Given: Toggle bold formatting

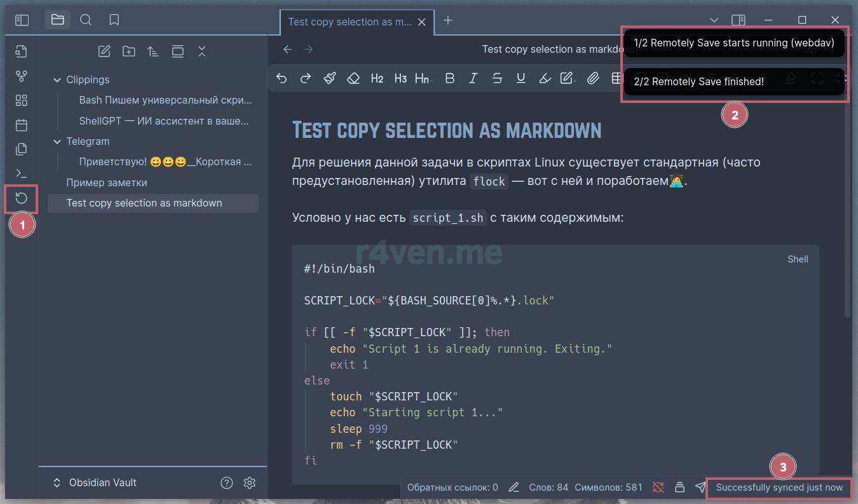Looking at the screenshot, I should point(450,78).
